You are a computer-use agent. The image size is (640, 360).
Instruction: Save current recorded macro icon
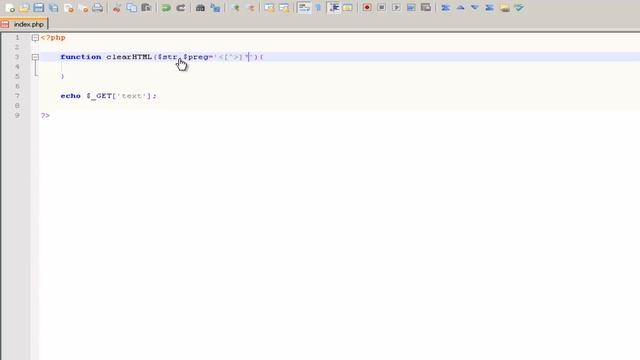[426, 8]
